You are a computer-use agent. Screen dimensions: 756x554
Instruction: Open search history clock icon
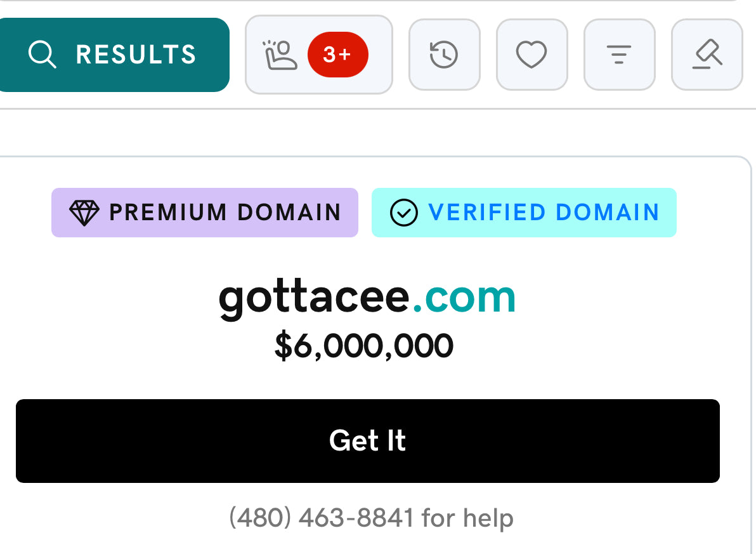[x=444, y=55]
